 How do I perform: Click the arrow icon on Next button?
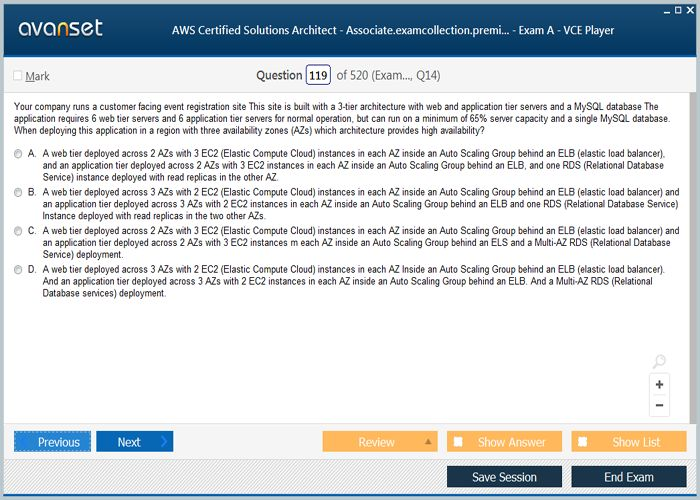(x=163, y=442)
